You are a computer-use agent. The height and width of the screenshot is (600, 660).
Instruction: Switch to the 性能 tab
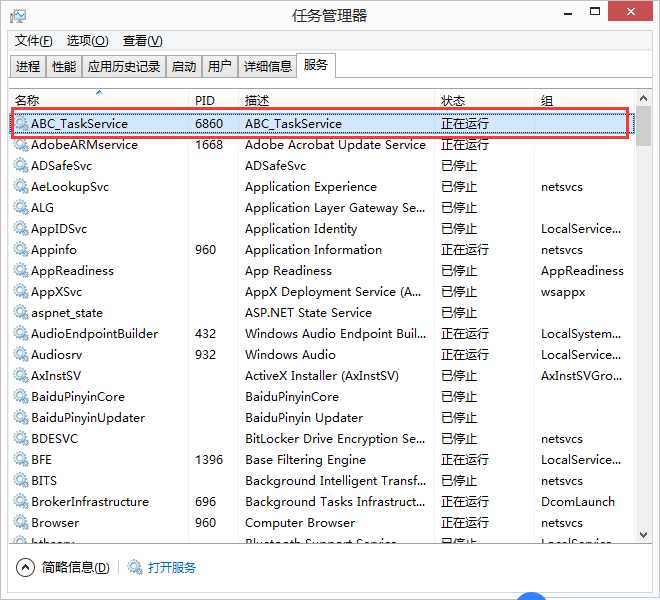click(x=64, y=67)
